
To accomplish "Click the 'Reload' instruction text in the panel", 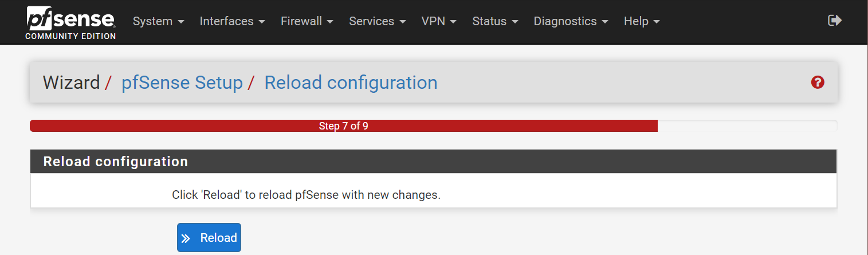I will (306, 195).
